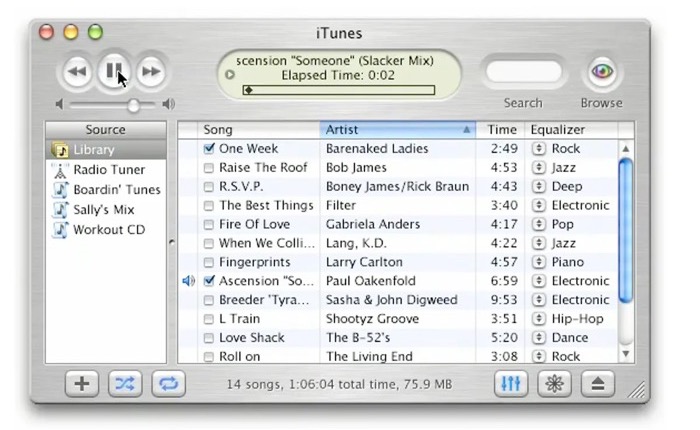700x430 pixels.
Task: Check the Raise The Roof song checkbox
Action: click(x=209, y=168)
